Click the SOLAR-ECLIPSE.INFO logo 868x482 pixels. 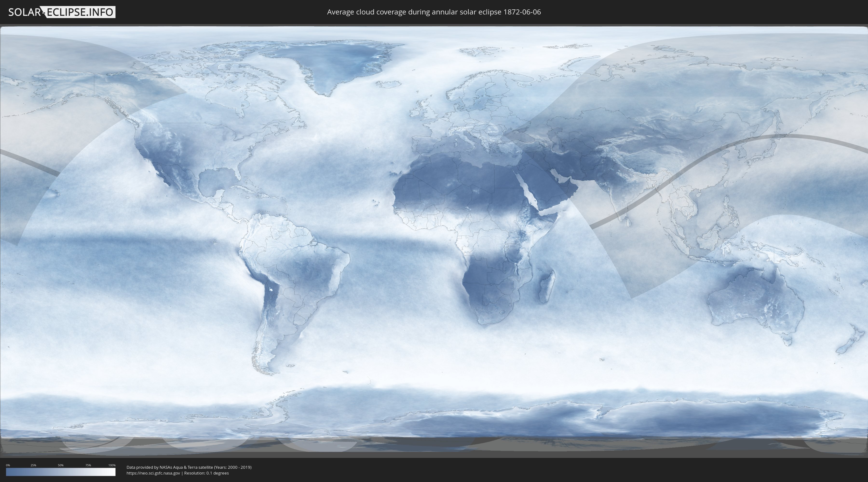62,12
